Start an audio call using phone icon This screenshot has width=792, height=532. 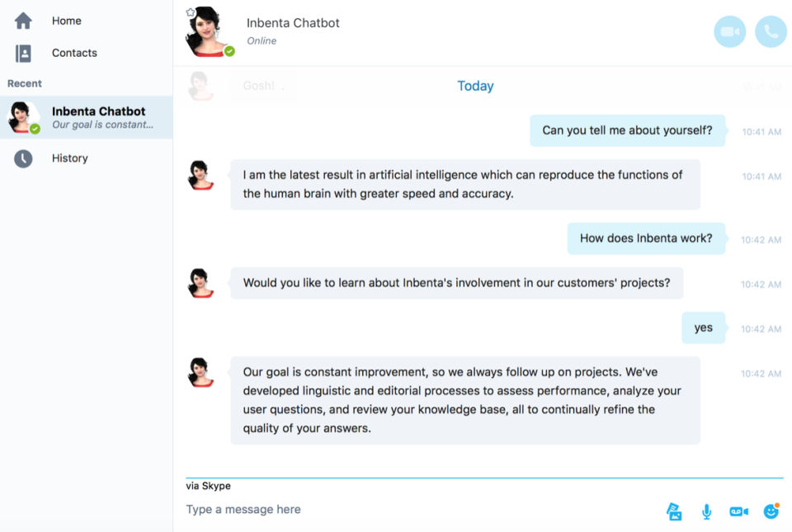[x=771, y=32]
